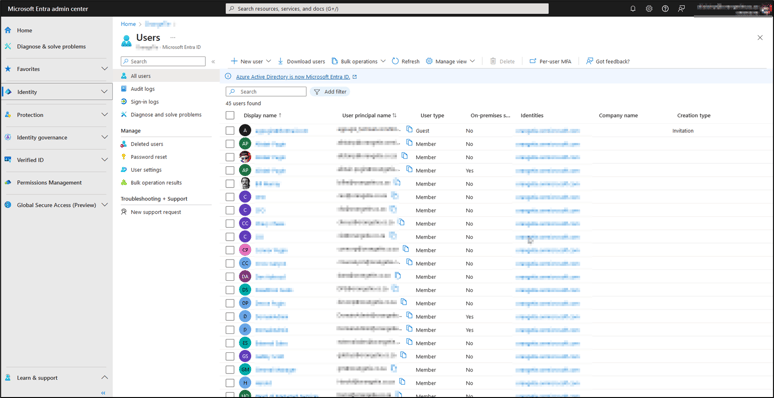
Task: Open Diagnose and solve problems in Users menu
Action: click(166, 115)
